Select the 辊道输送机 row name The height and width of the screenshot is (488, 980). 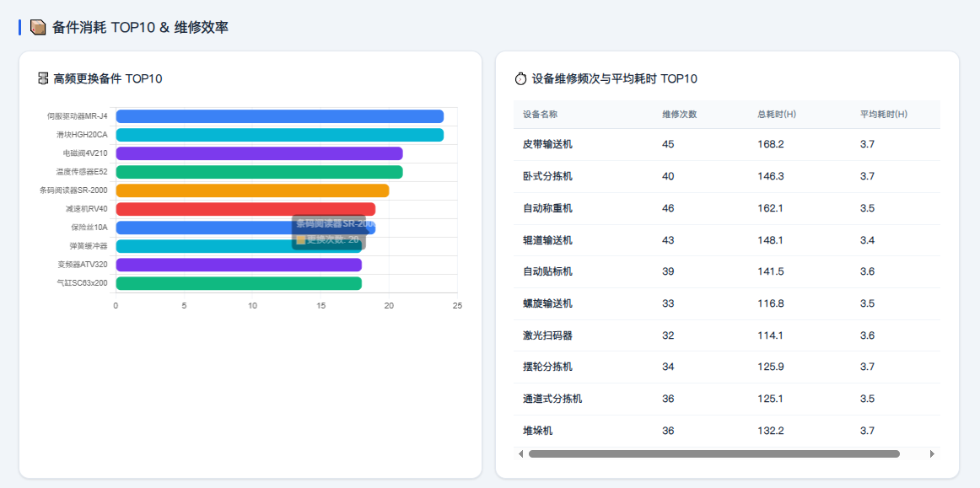547,240
